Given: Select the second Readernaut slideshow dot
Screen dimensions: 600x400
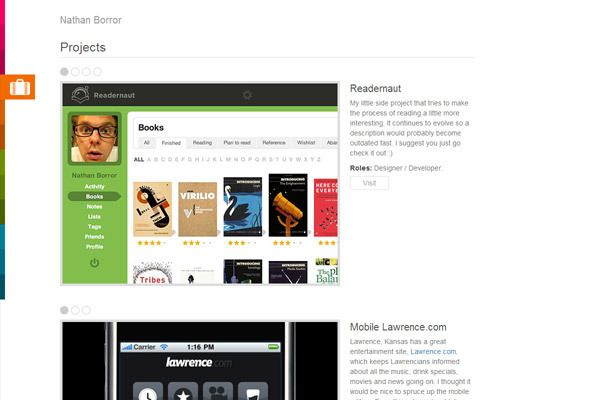Looking at the screenshot, I should pos(75,72).
